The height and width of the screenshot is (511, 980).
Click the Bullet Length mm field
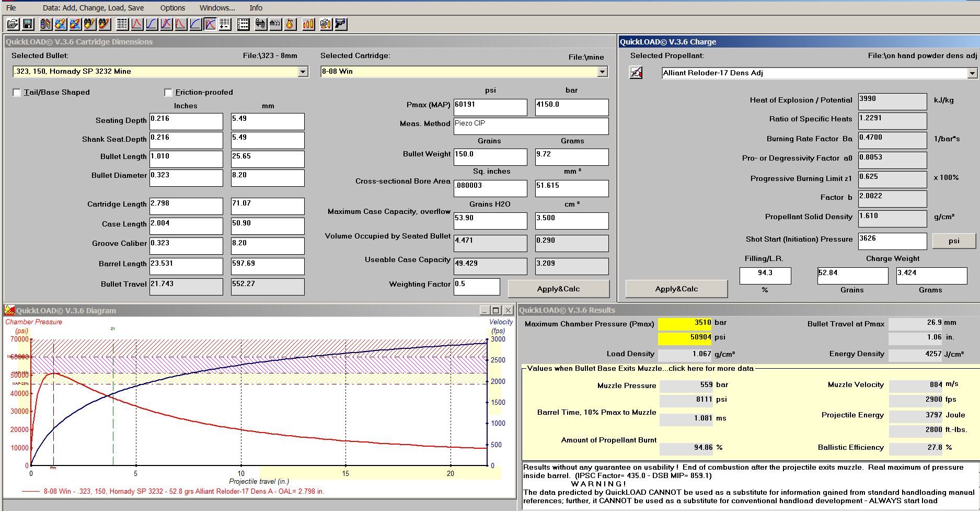268,159
